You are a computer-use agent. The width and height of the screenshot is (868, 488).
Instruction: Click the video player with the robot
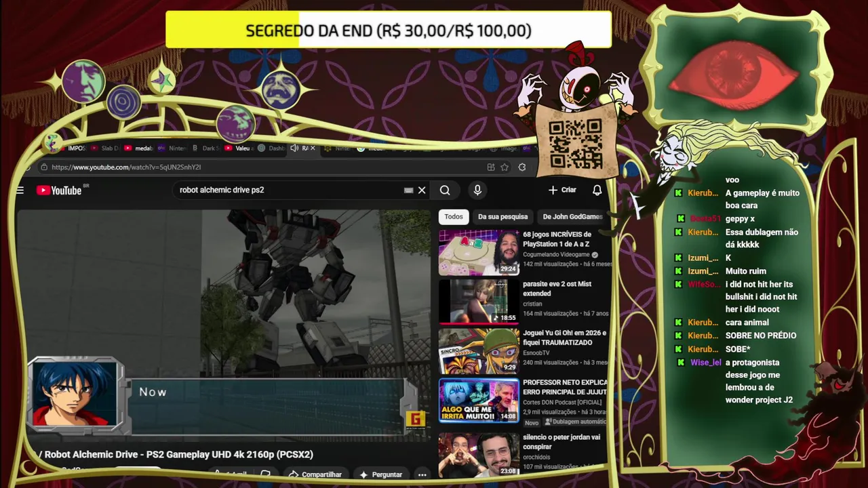224,324
